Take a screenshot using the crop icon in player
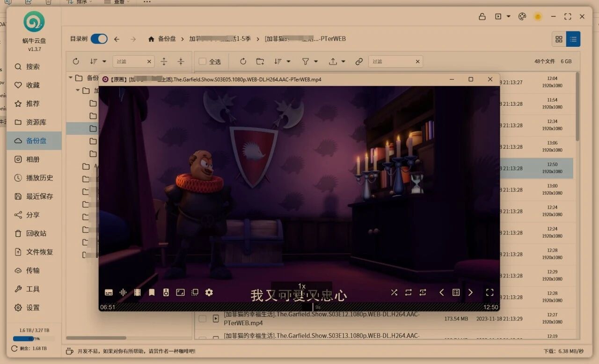The image size is (599, 364). click(x=195, y=292)
